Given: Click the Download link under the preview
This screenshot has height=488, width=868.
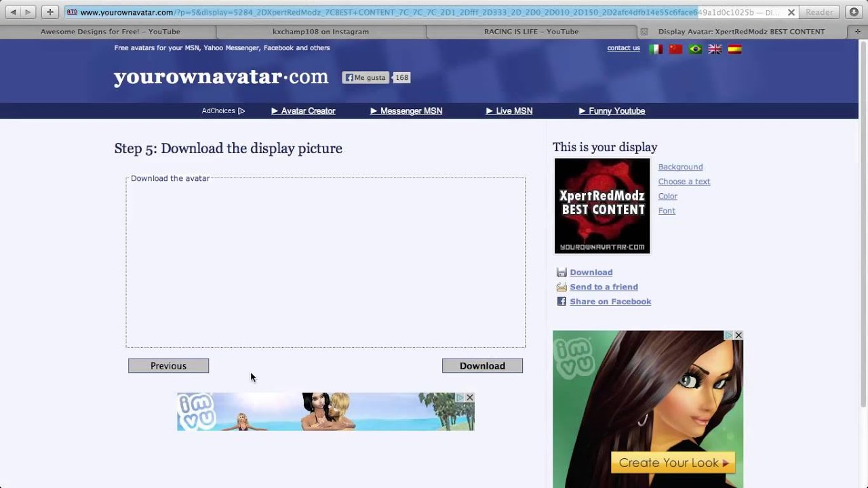Looking at the screenshot, I should 591,272.
